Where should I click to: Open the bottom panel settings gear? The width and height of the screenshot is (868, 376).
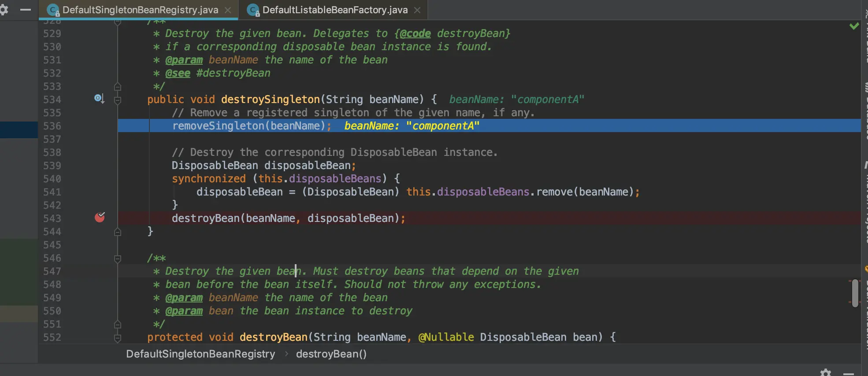click(826, 372)
